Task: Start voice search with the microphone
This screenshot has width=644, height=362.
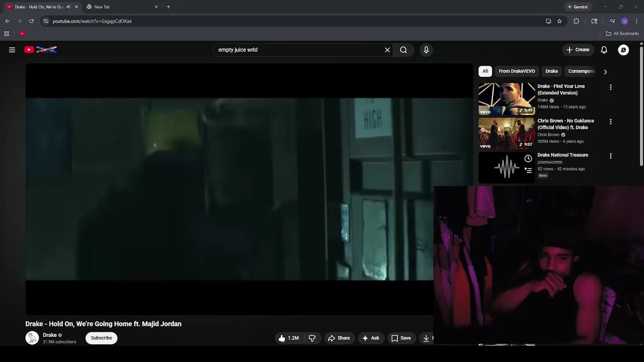Action: point(426,50)
